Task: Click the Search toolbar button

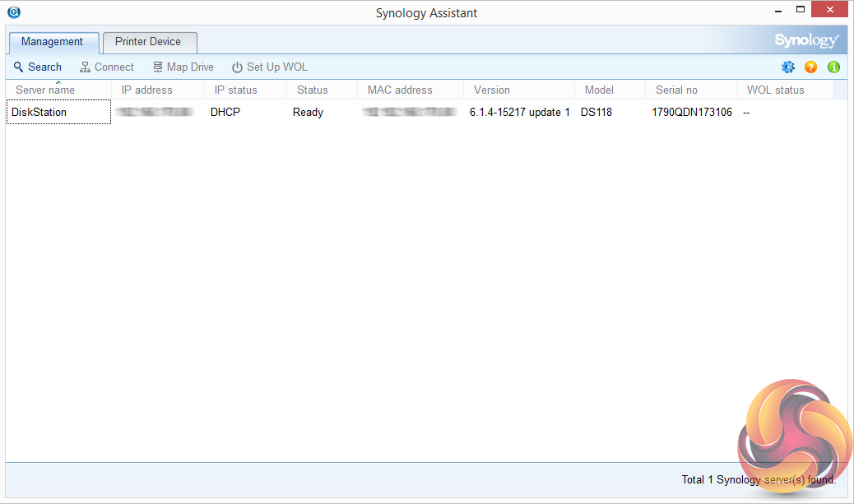Action: (38, 67)
